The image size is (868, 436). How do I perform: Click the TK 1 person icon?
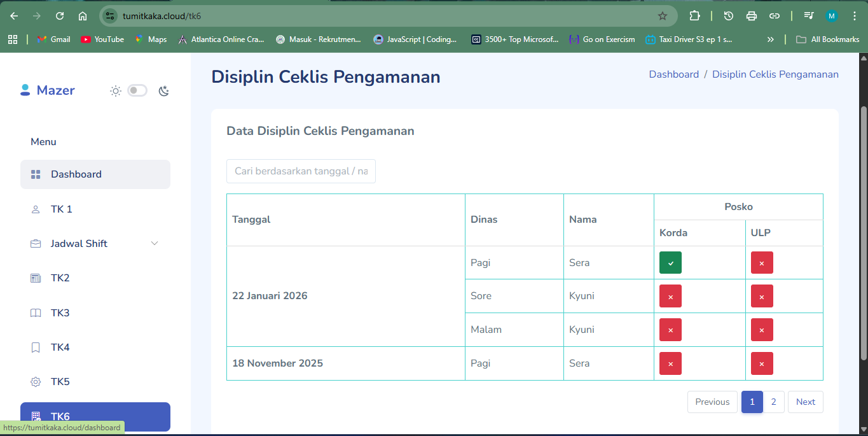pyautogui.click(x=36, y=209)
